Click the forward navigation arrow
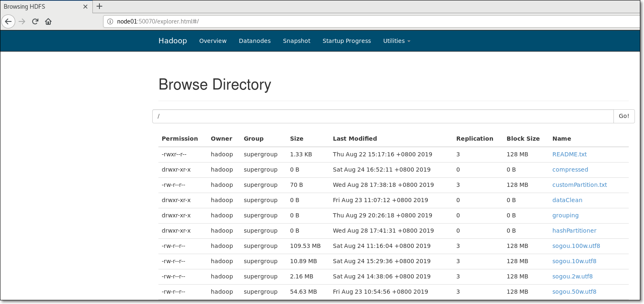 point(21,21)
